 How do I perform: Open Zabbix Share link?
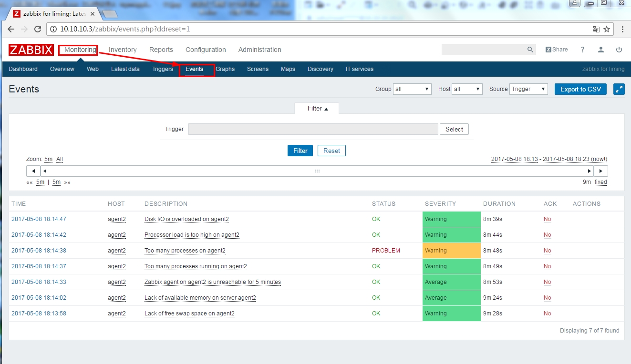click(x=557, y=50)
